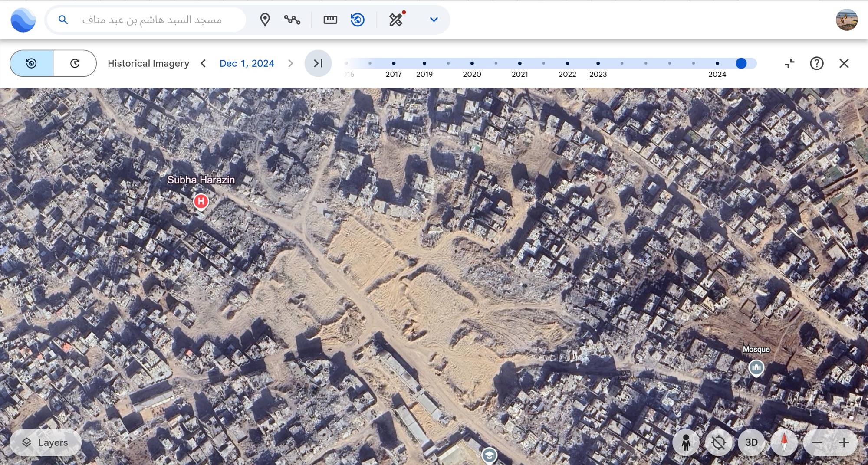Click the compass to reset north
The image size is (868, 465).
click(x=784, y=442)
